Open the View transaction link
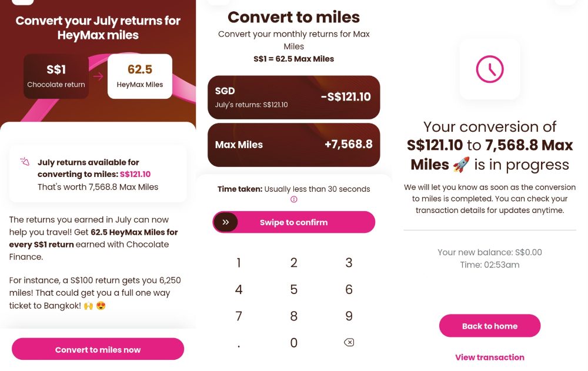Viewport: 588px width, 371px height. (489, 357)
